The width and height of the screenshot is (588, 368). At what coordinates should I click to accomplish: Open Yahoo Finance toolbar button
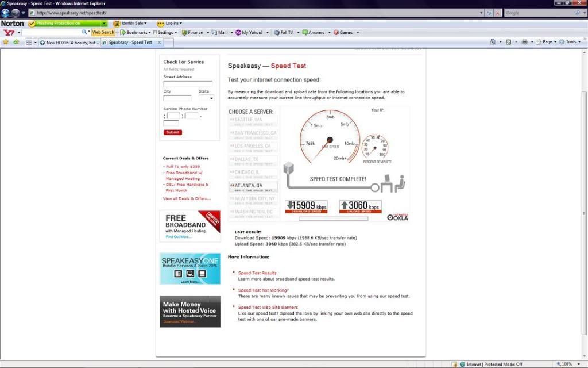(192, 33)
